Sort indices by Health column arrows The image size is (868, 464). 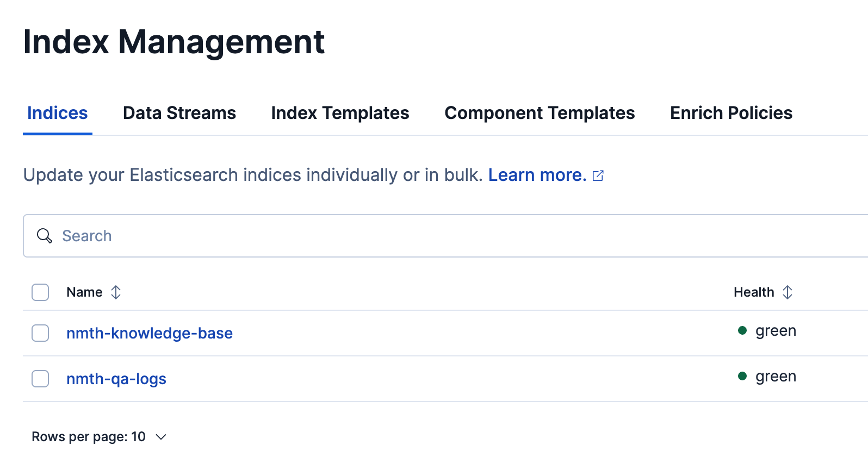[x=788, y=292]
